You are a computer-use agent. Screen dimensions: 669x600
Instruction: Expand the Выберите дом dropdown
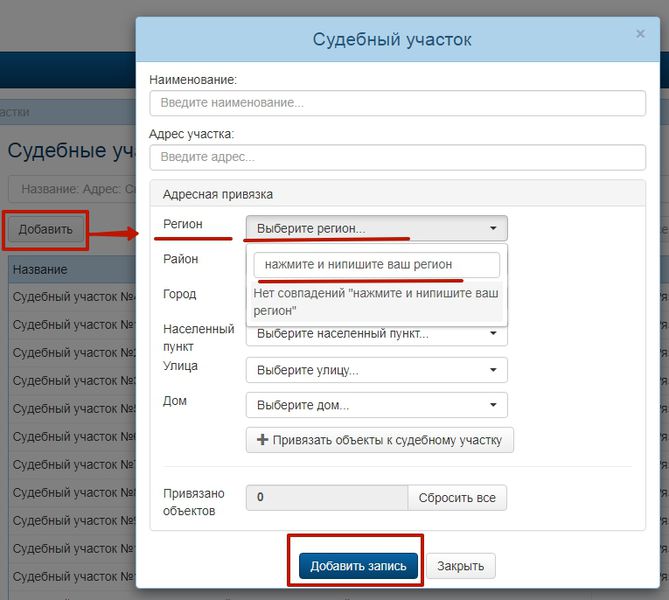(x=376, y=405)
